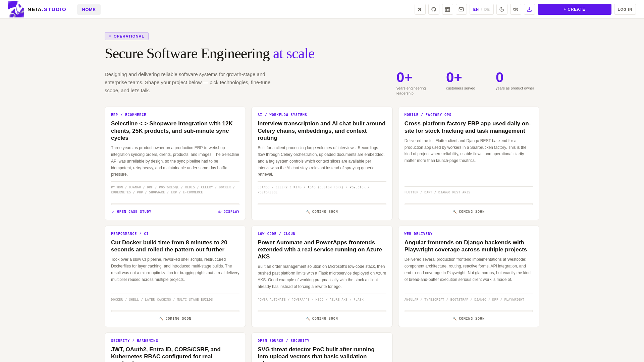
Task: Click the + CREATE button
Action: pyautogui.click(x=574, y=9)
